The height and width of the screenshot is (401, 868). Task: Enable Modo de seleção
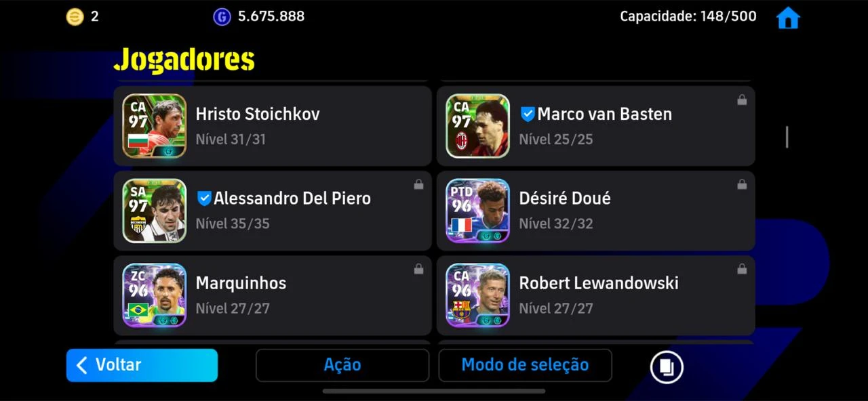pos(525,365)
